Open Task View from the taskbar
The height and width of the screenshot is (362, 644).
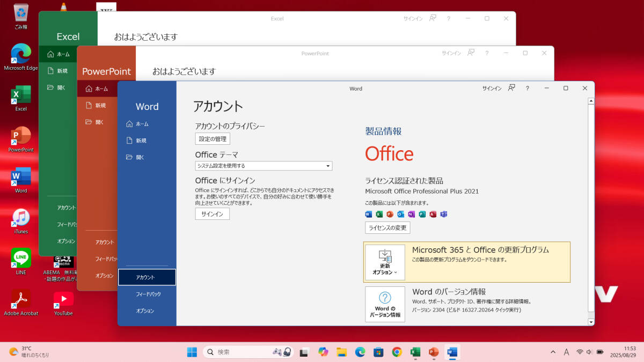point(304,352)
